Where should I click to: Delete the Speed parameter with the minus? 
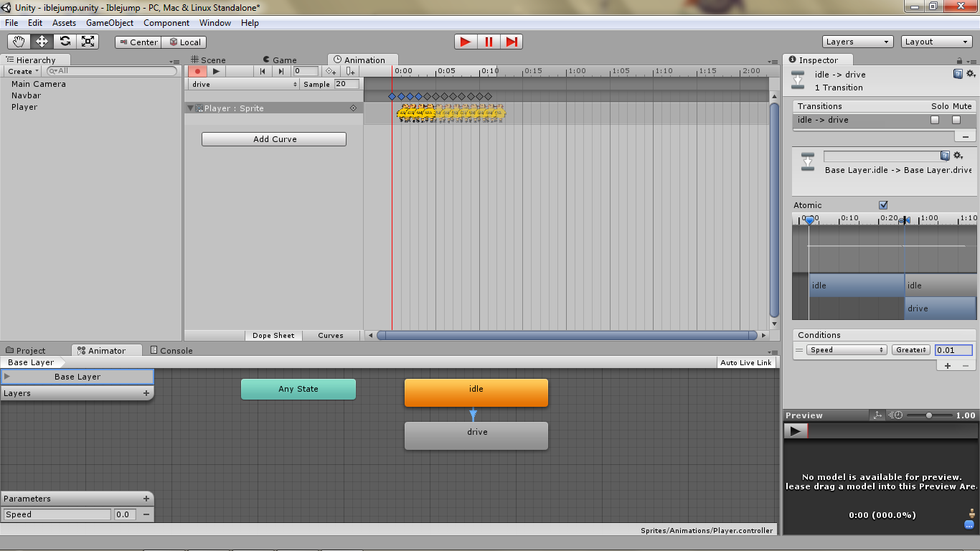146,514
